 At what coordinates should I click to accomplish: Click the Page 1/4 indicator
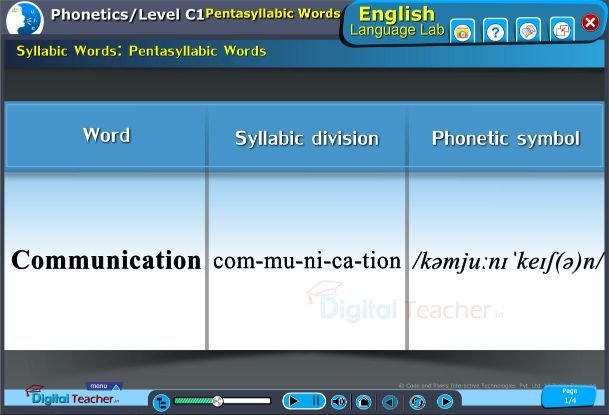tap(569, 396)
